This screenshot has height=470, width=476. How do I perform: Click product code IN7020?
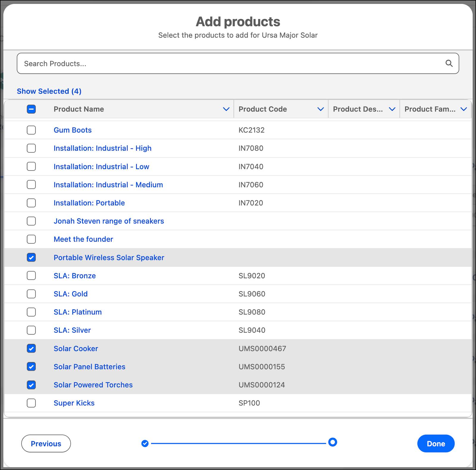point(251,203)
